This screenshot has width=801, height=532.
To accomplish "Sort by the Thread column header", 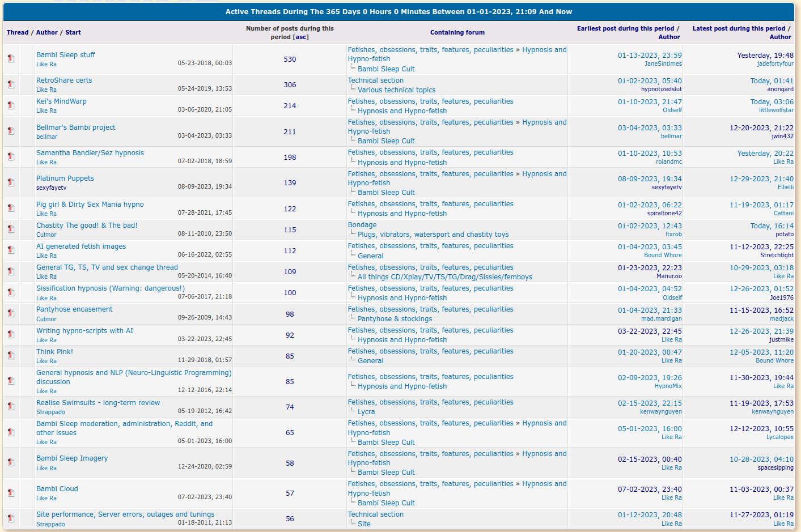I will [17, 33].
